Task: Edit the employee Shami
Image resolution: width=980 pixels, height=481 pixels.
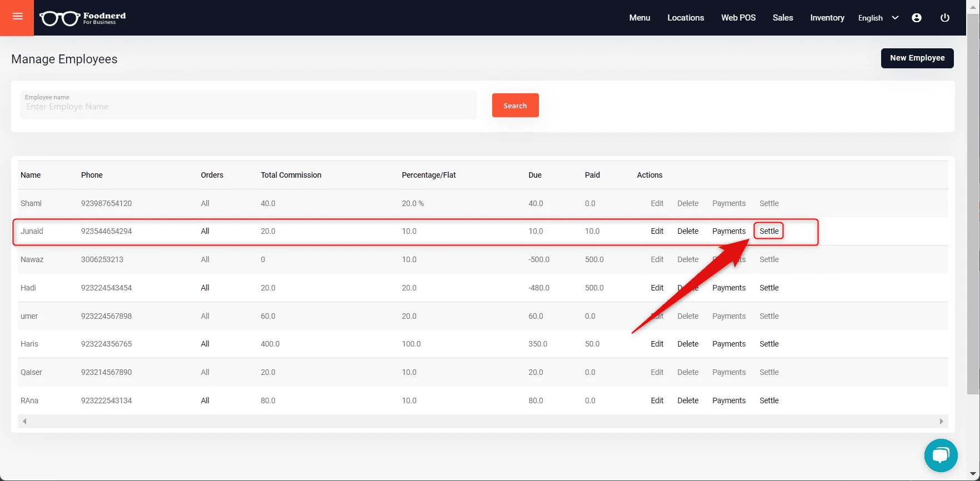Action: [657, 203]
